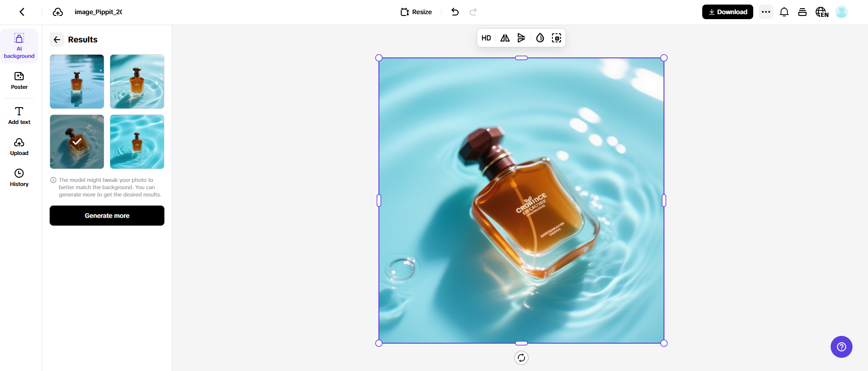The width and height of the screenshot is (868, 371).
Task: Go back from the Results panel
Action: [x=57, y=40]
